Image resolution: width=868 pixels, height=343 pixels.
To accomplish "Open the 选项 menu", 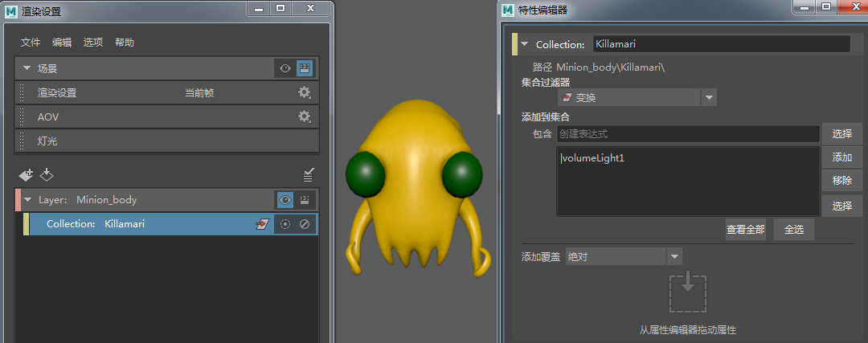I will pyautogui.click(x=93, y=43).
